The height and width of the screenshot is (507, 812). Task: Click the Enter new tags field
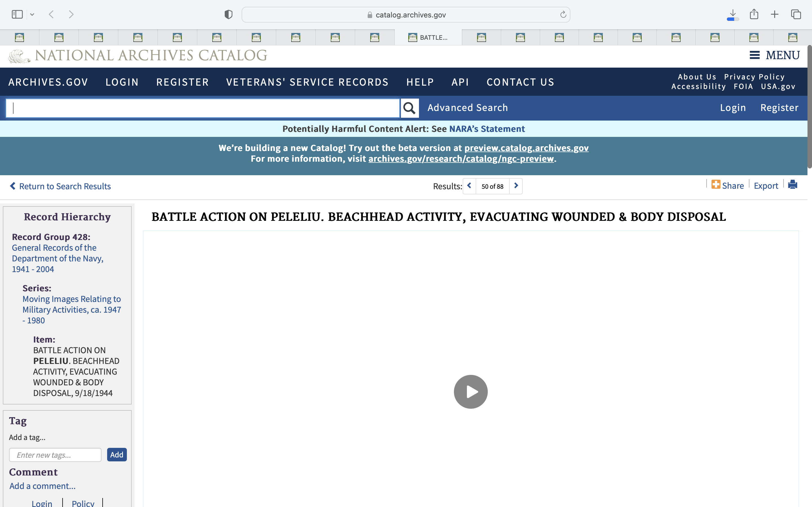55,455
